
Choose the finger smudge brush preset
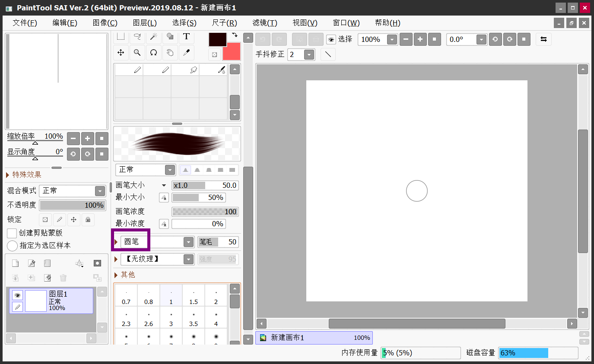tap(185, 70)
